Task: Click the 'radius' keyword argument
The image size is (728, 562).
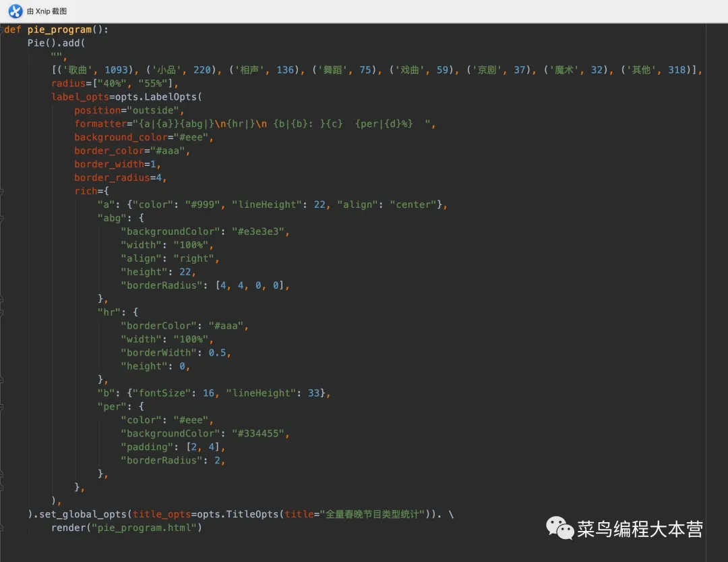Action: pyautogui.click(x=68, y=83)
